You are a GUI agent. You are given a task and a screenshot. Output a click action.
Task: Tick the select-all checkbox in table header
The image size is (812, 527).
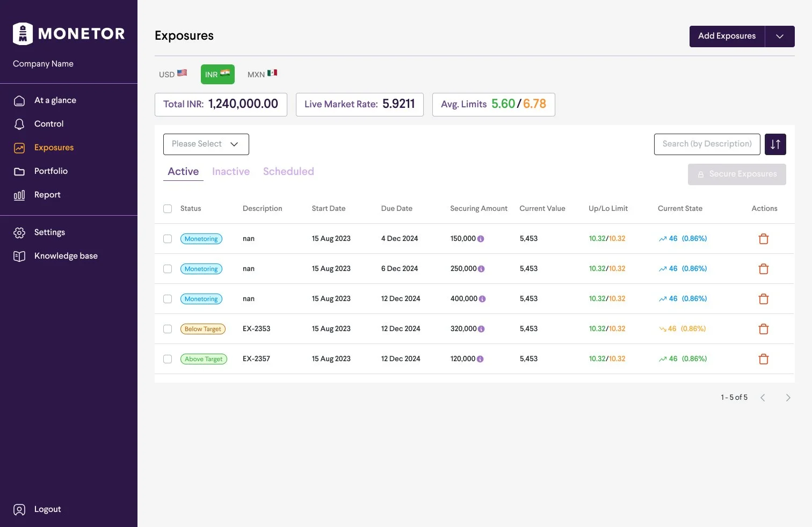[x=168, y=209]
